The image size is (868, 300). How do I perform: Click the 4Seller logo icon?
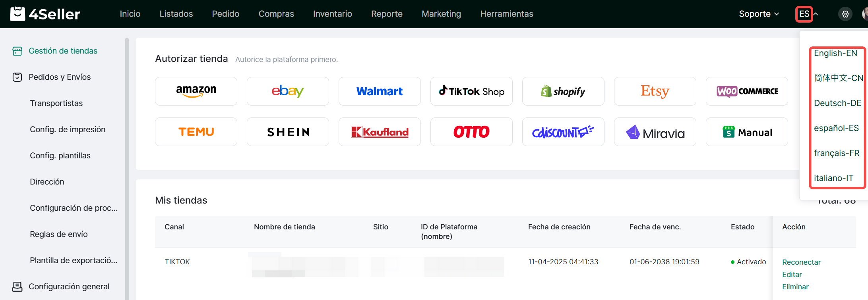pos(17,14)
